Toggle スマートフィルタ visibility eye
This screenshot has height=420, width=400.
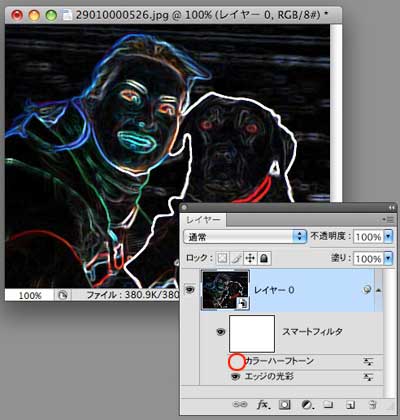coord(221,332)
